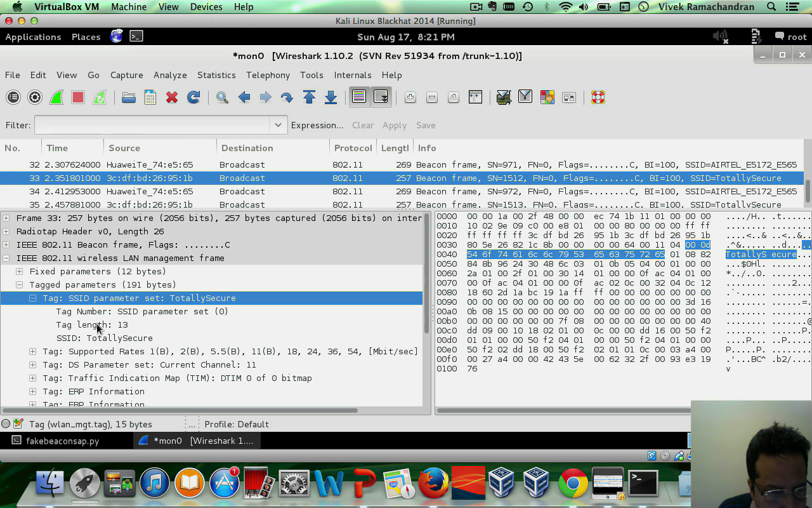This screenshot has width=812, height=508.
Task: Open a capture file
Action: click(x=129, y=97)
